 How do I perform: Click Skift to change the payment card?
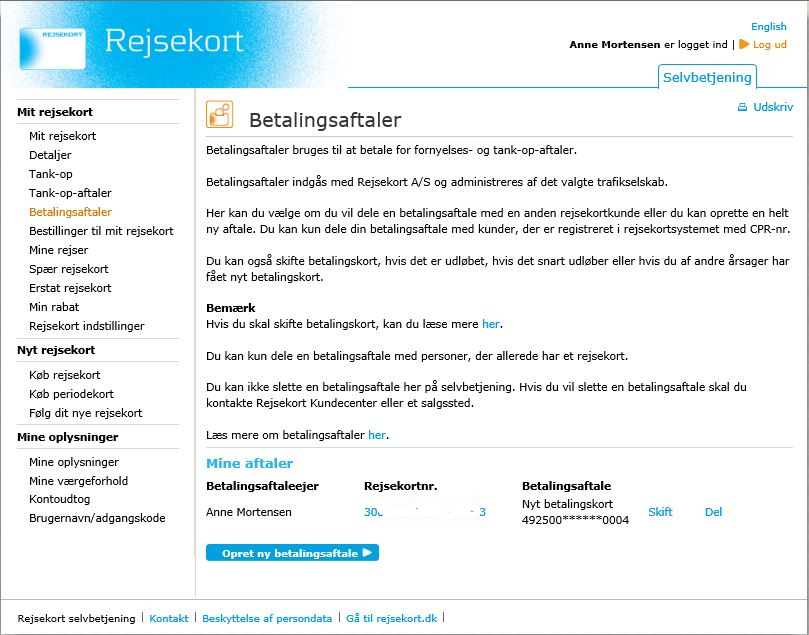tap(660, 512)
